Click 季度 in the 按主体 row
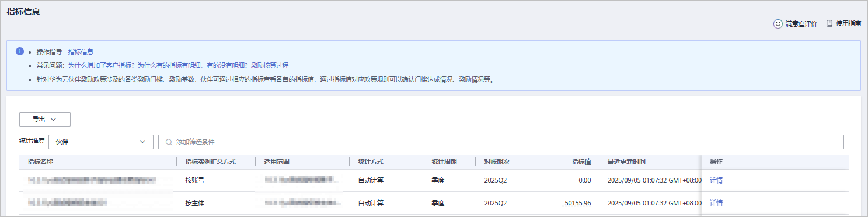The image size is (868, 217). (x=438, y=203)
